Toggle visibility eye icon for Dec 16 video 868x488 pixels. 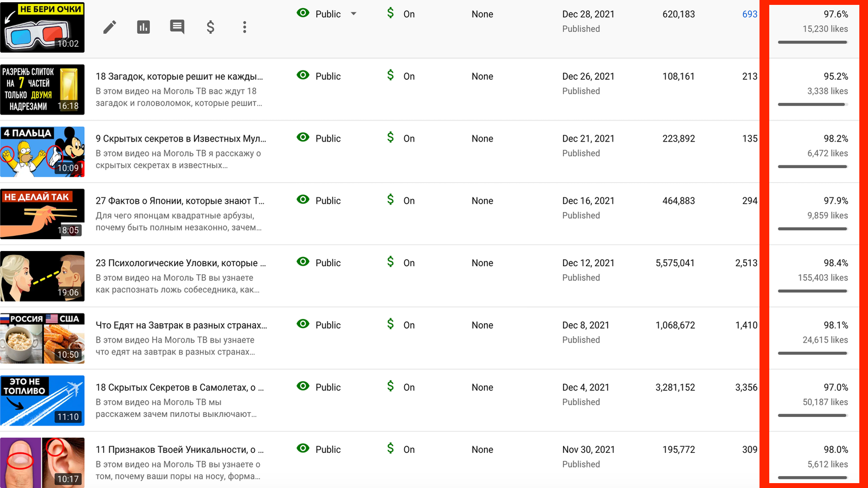point(303,200)
